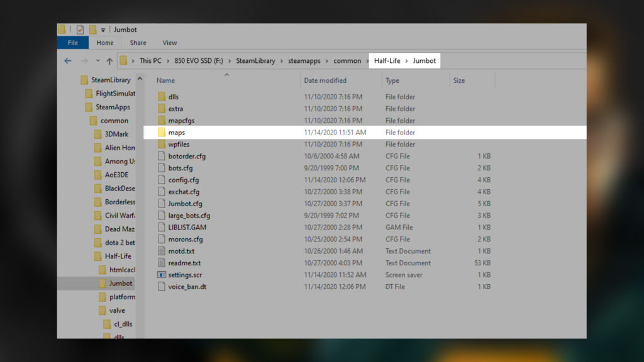Screen dimensions: 644x362
Task: Sort files by the Size column
Action: (459, 81)
